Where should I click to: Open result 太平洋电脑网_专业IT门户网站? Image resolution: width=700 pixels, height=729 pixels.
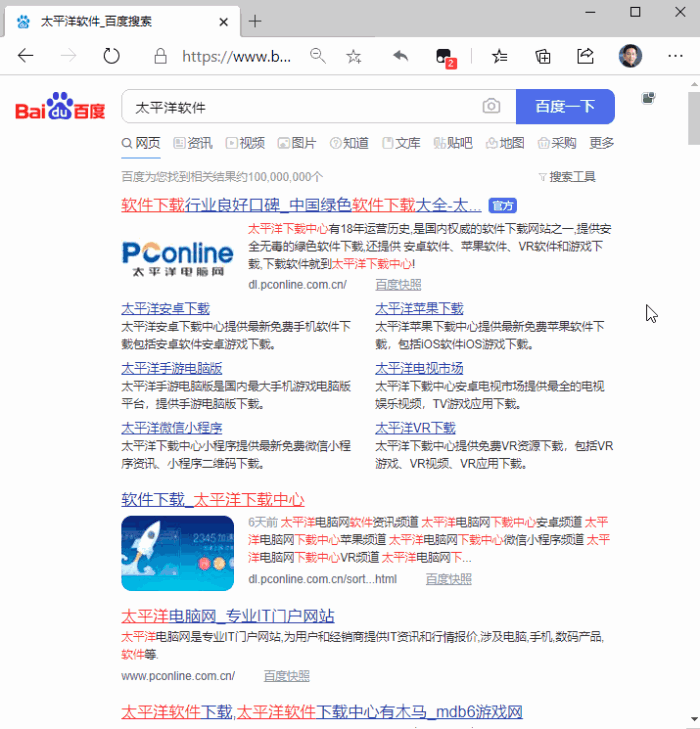[x=228, y=616]
